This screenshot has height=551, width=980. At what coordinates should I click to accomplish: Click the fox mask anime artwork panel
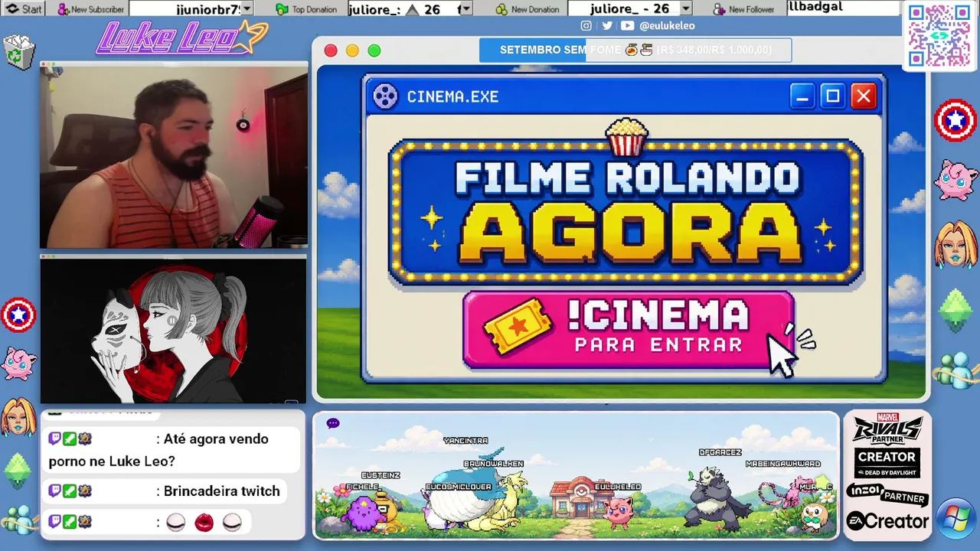[173, 329]
